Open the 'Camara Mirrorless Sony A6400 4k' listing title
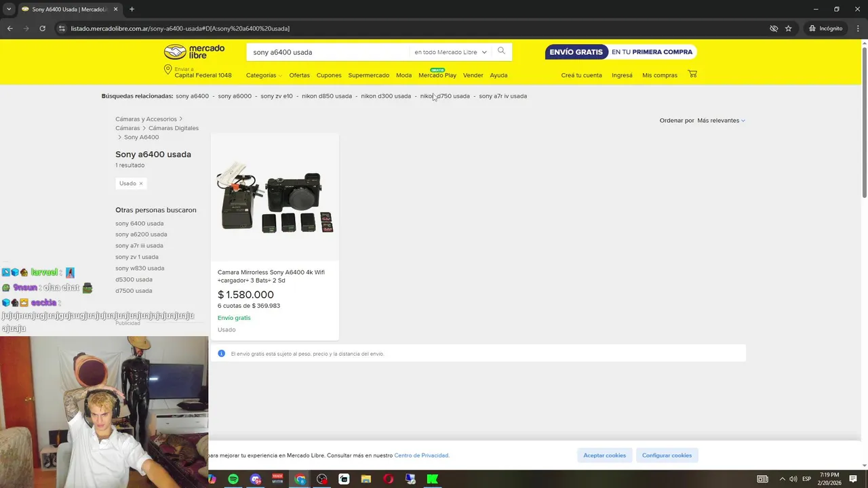This screenshot has height=488, width=868. [271, 276]
